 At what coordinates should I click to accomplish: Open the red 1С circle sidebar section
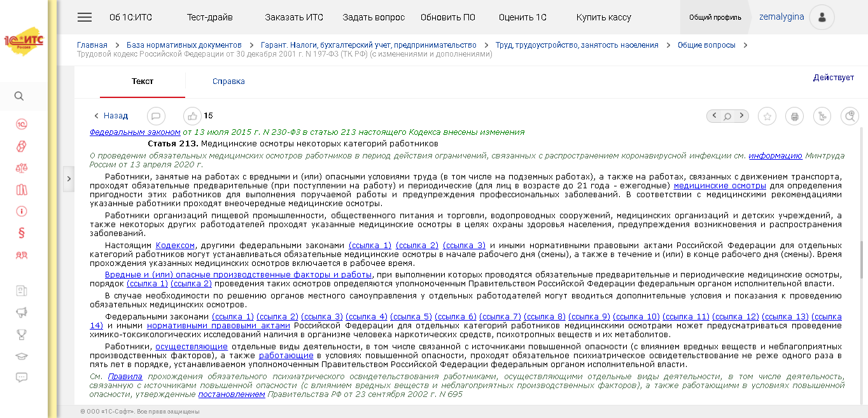pos(22,124)
